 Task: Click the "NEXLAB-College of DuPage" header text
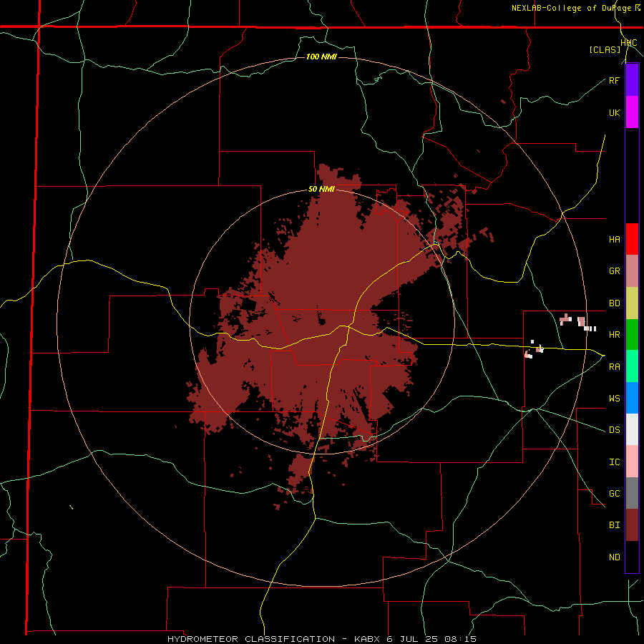click(x=571, y=8)
